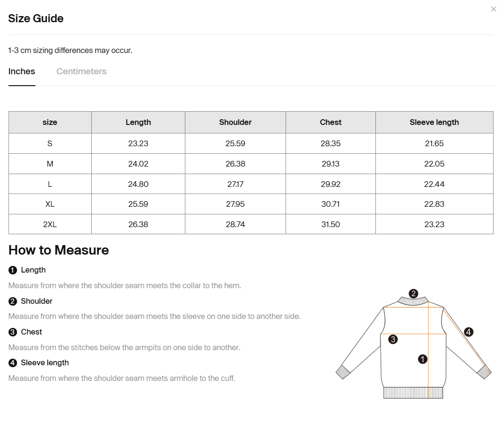Select the 2XL size row label
Viewport: 504px width, 432px height.
[x=50, y=225]
